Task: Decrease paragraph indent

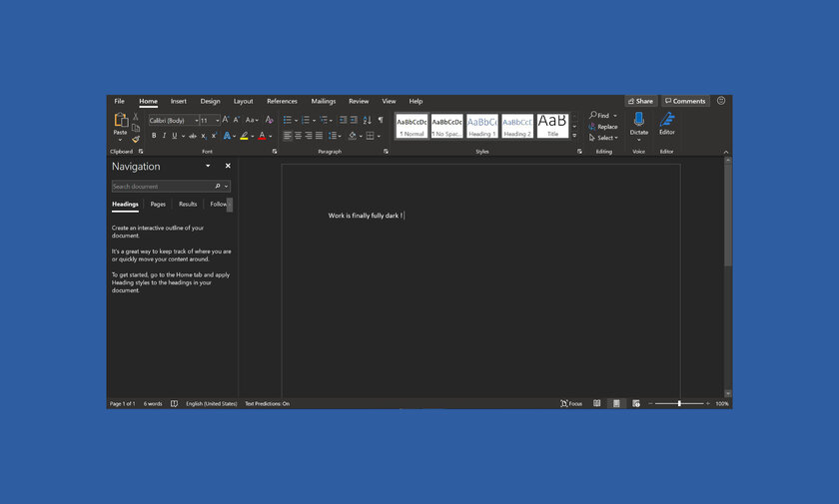Action: 343,120
